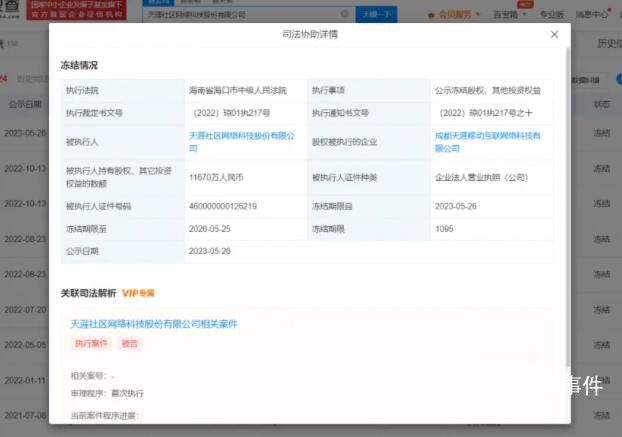Open 成都天涯移动互联网络科技有限公司 link

coord(488,142)
